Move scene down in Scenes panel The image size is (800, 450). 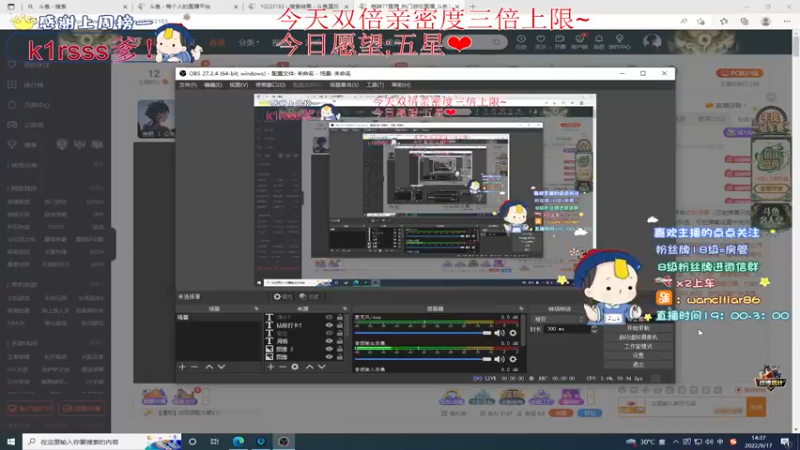221,367
